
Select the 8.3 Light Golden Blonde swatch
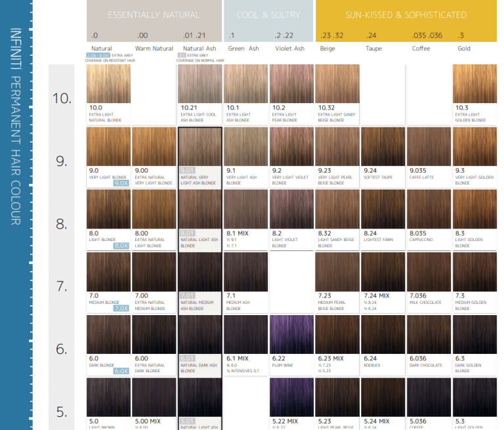tap(474, 209)
